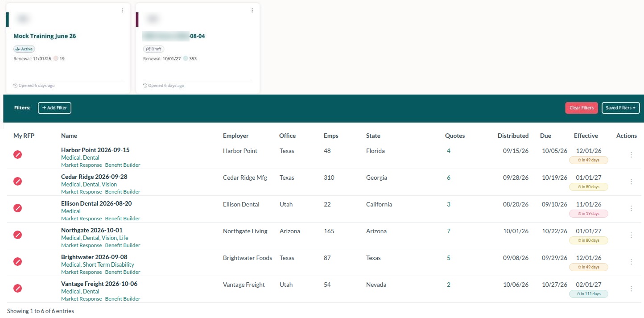The image size is (644, 318).
Task: Click 'in 49 days' badge for Brightwater
Action: (588, 267)
